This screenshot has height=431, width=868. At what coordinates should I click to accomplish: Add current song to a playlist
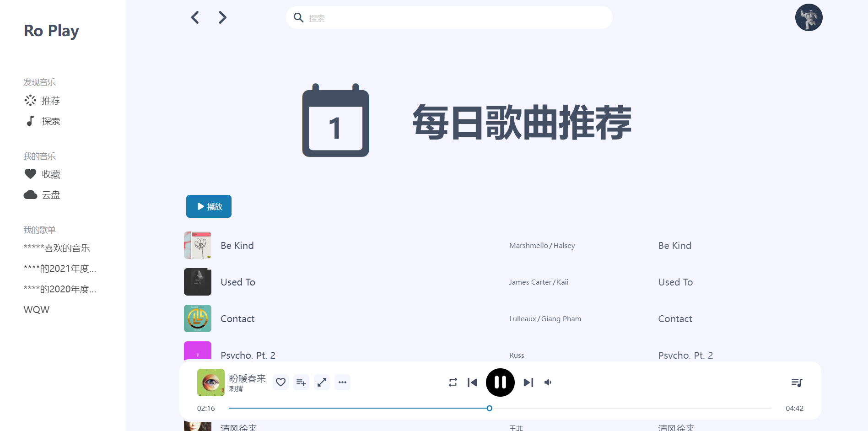pyautogui.click(x=301, y=382)
